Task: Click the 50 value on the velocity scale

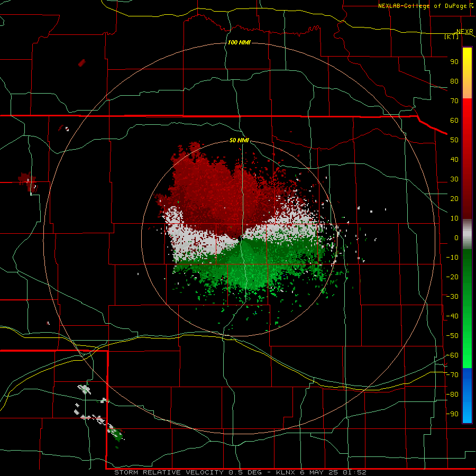Action: coord(454,140)
